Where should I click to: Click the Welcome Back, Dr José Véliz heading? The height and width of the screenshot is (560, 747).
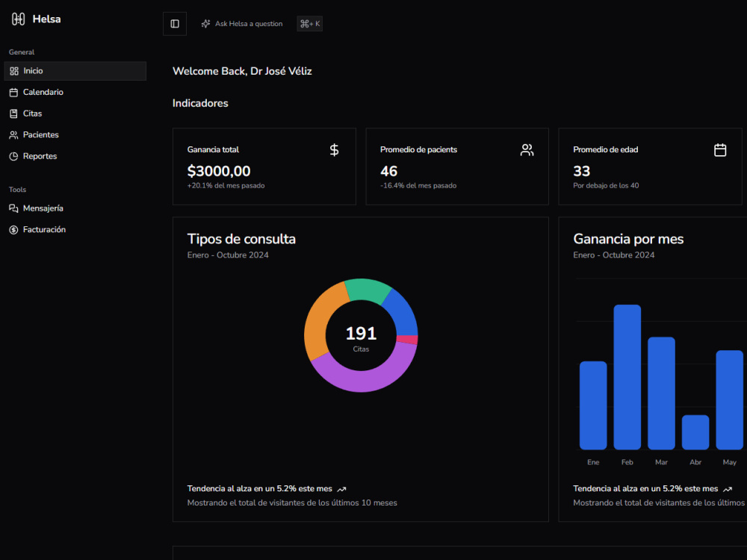point(242,72)
